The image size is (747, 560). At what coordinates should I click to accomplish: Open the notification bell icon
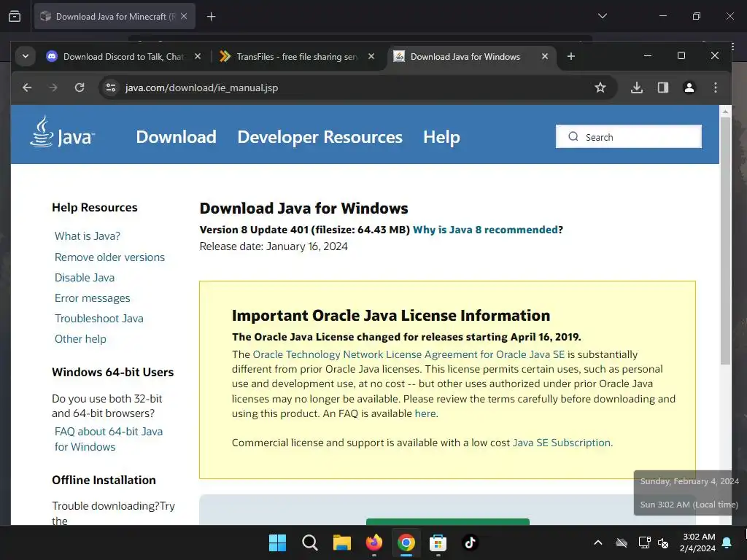coord(727,542)
